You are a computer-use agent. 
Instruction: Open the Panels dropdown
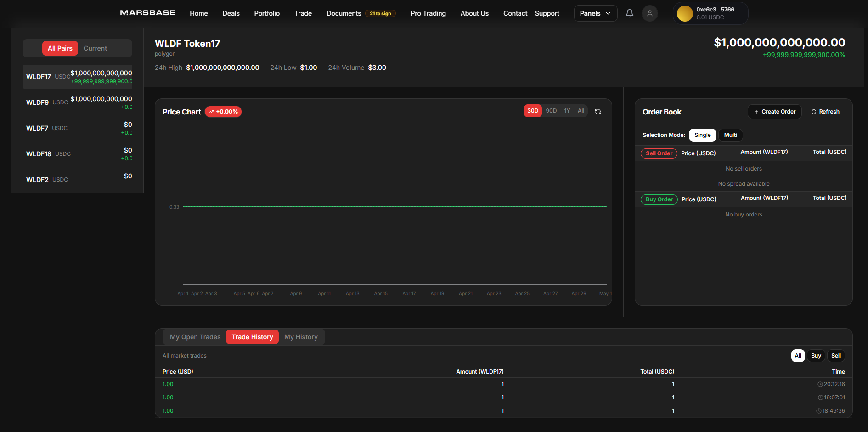(595, 13)
